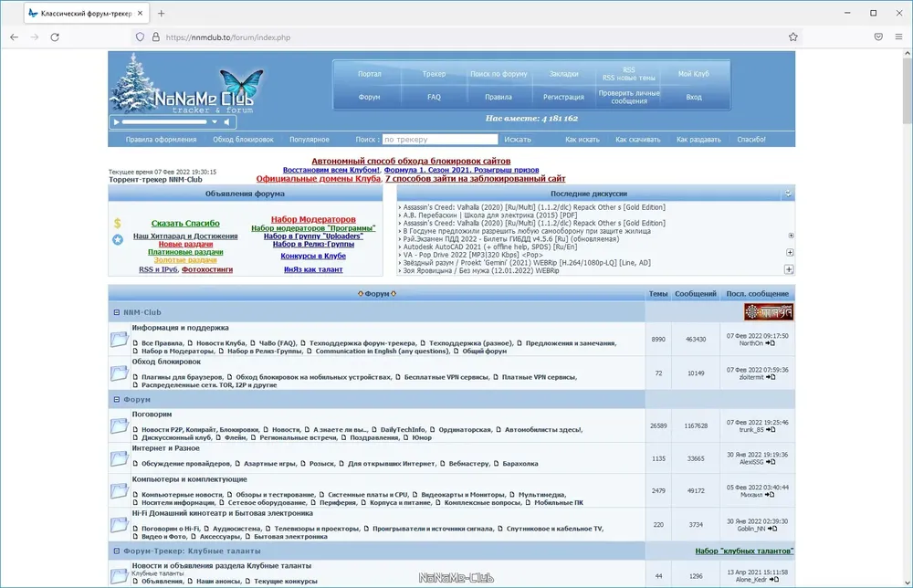The image size is (913, 588).
Task: Open folder icon for Обход блокировок forum
Action: pos(120,373)
